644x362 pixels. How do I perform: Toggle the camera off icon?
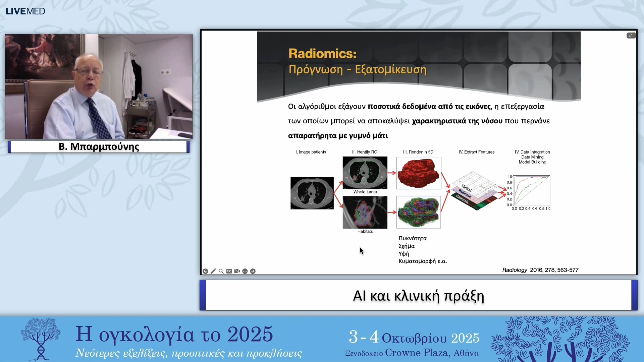click(237, 271)
